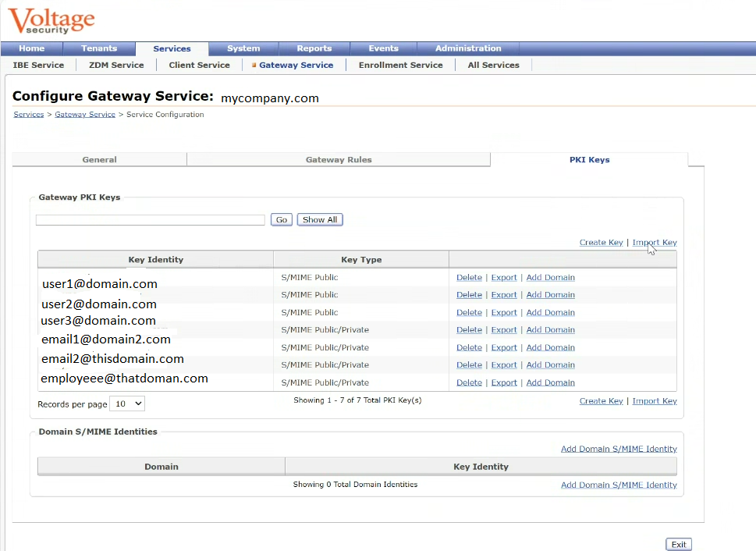Image resolution: width=756 pixels, height=551 pixels.
Task: Open the Records per page dropdown
Action: (x=127, y=403)
